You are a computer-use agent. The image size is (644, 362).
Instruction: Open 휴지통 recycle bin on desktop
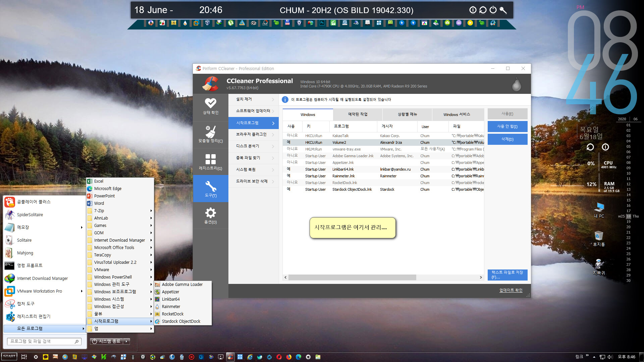(599, 239)
